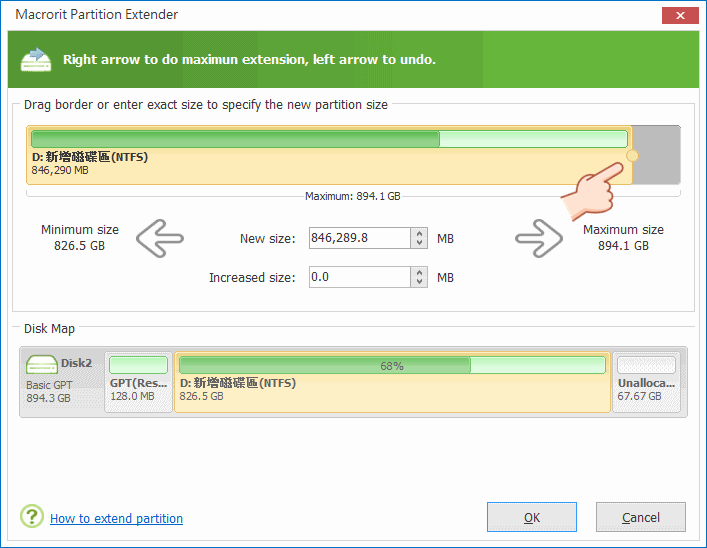
Task: Confirm with the OK button
Action: 532,517
